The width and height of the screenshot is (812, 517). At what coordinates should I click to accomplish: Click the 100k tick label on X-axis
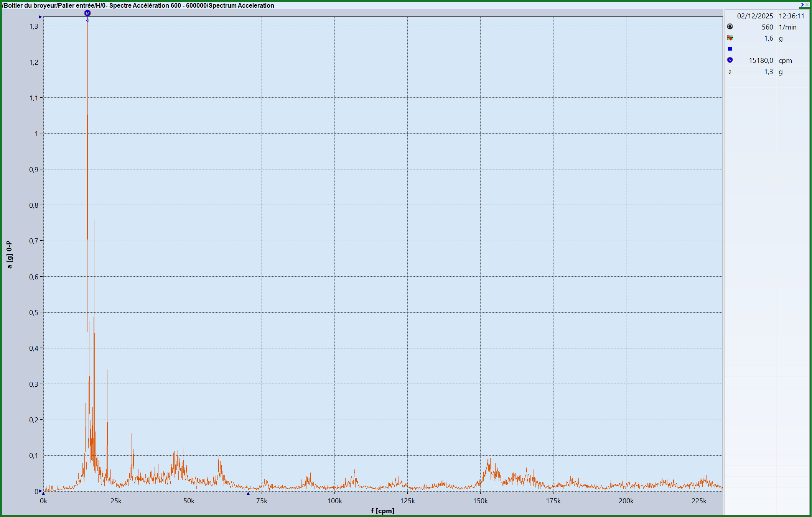pos(334,501)
